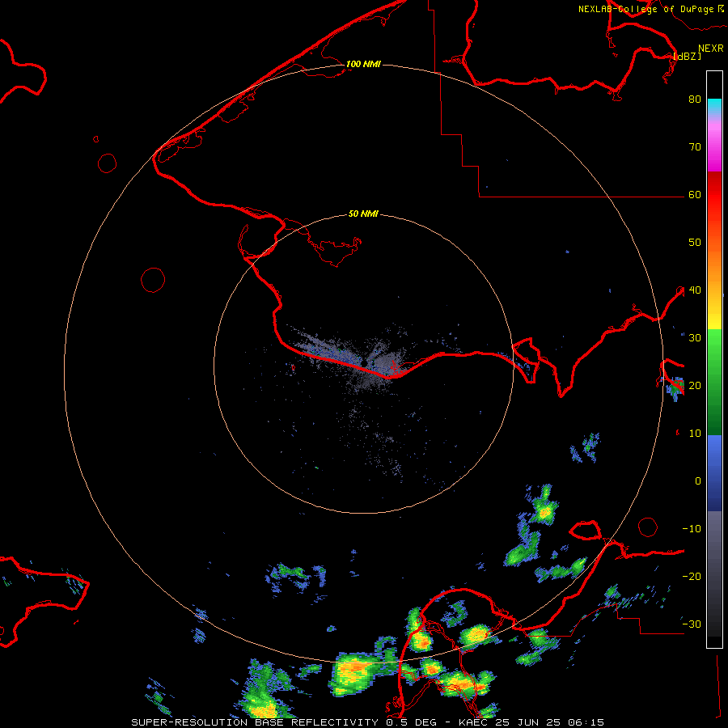The image size is (728, 728).
Task: Click the 20 value on the dBZ scale
Action: (x=695, y=385)
